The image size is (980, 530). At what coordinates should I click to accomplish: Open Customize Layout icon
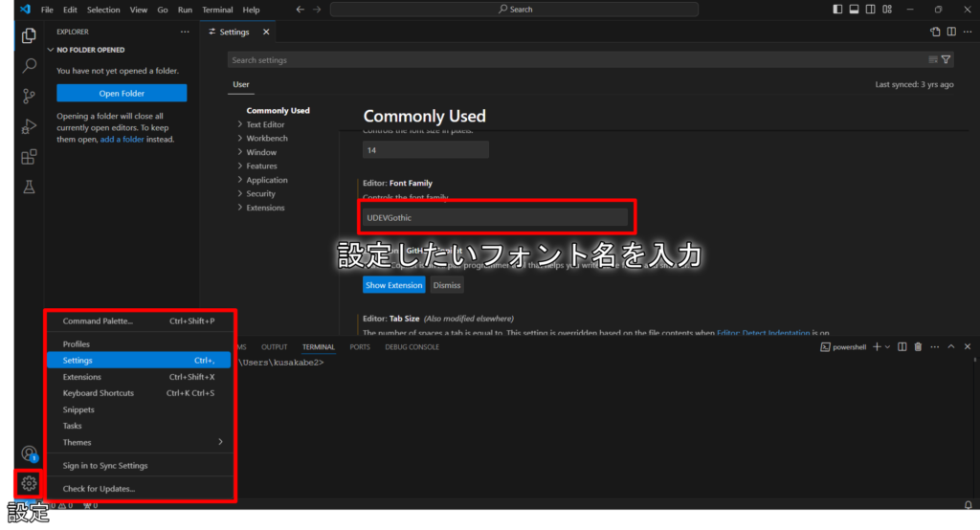(x=887, y=10)
